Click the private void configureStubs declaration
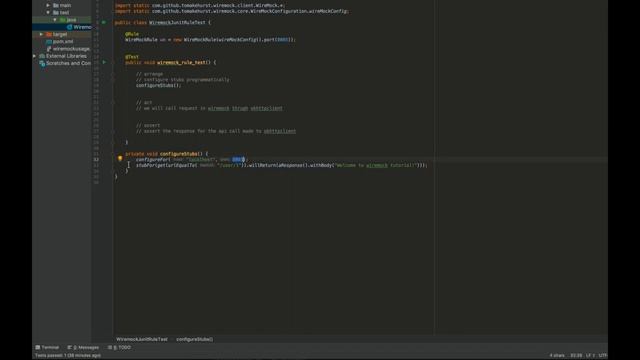The height and width of the screenshot is (360, 640). (x=167, y=154)
